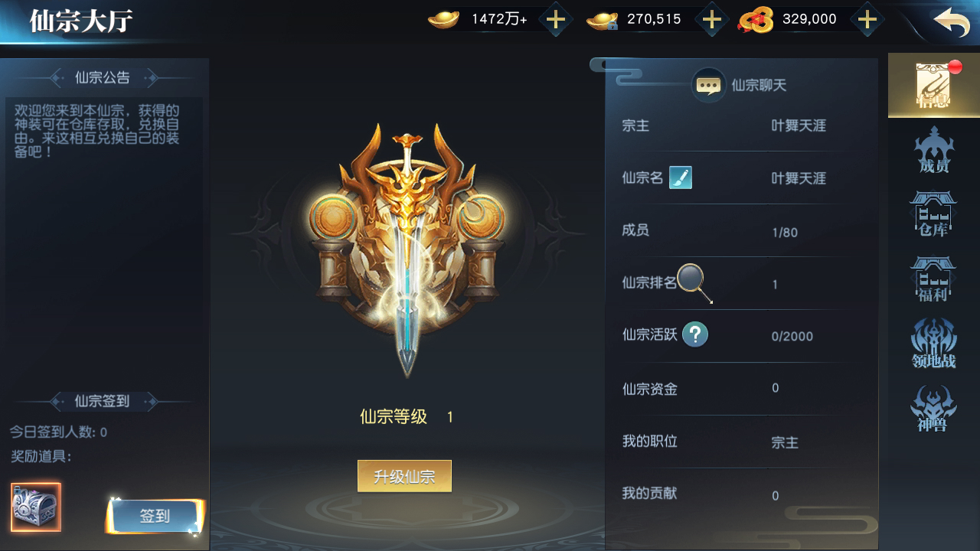The height and width of the screenshot is (551, 980).
Task: Click the 仙宗公告 announcement text box
Action: pyautogui.click(x=104, y=237)
